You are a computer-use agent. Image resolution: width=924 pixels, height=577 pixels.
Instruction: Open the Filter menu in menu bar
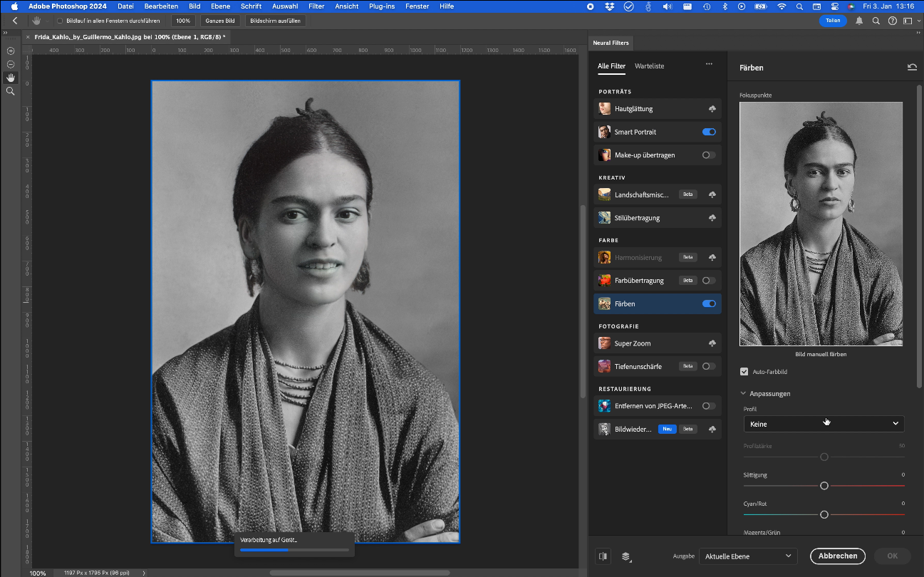pyautogui.click(x=316, y=6)
